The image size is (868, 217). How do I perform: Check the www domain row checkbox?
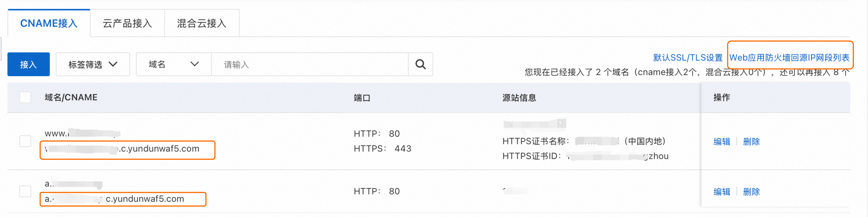click(25, 141)
